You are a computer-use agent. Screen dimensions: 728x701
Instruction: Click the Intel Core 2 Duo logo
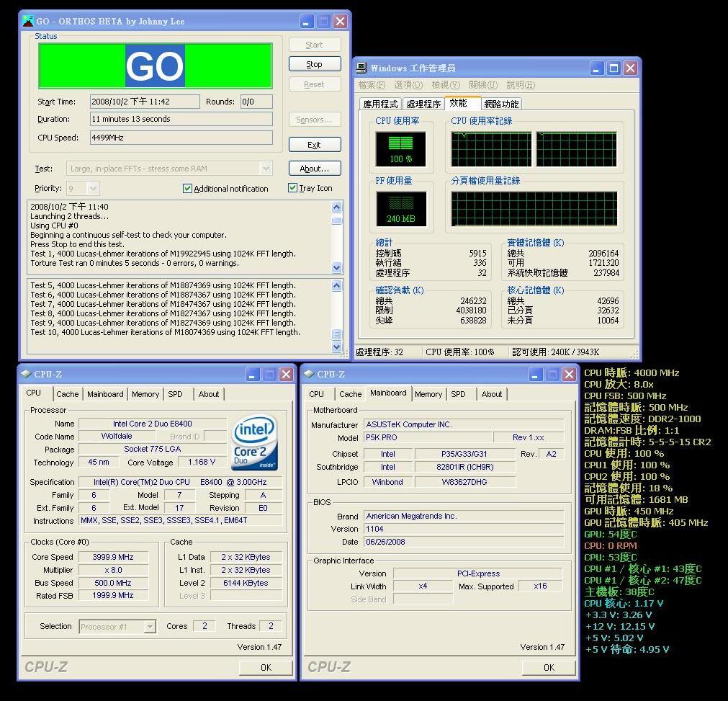tap(255, 442)
